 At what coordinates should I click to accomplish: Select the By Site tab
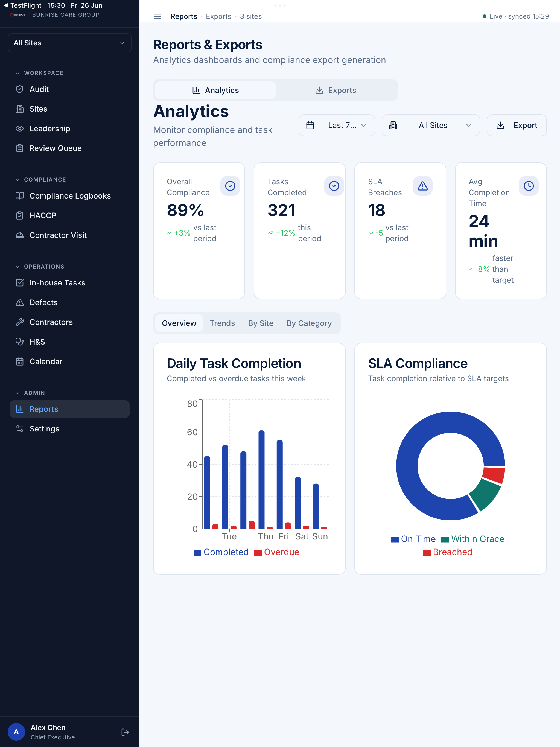pos(261,323)
